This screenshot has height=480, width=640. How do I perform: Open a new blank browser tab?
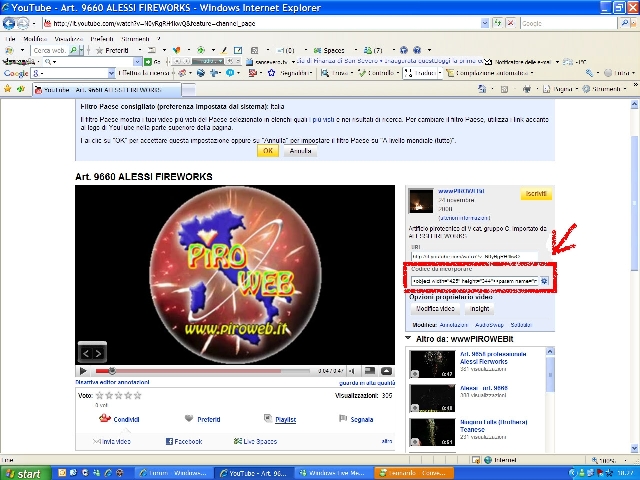(188, 89)
